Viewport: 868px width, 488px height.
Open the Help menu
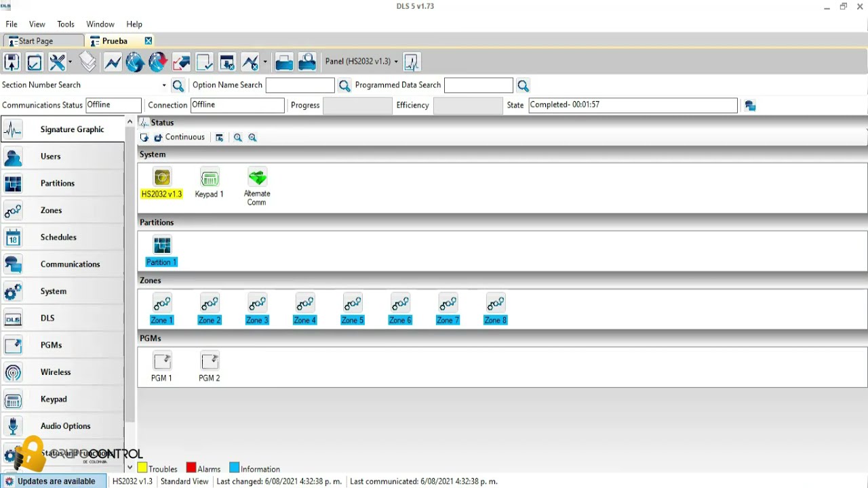coord(134,24)
